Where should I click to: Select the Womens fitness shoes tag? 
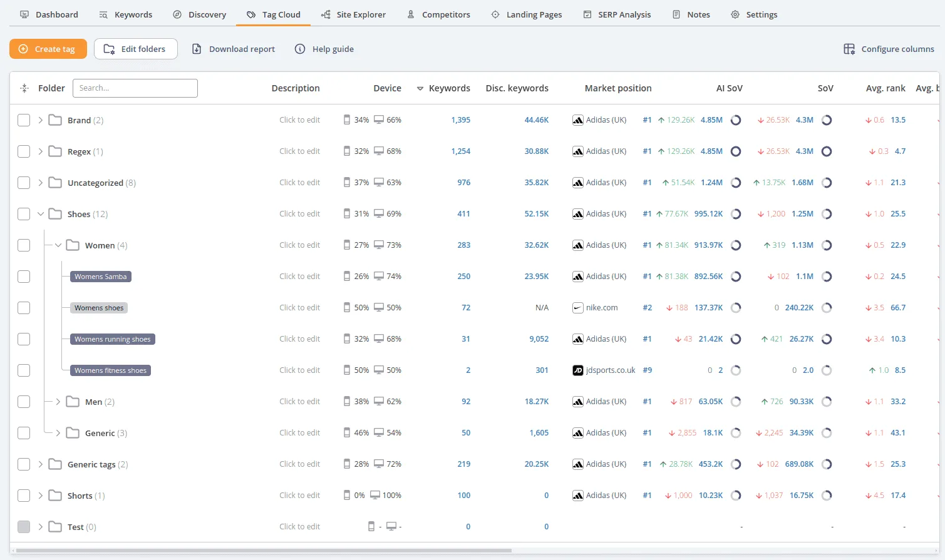[110, 370]
